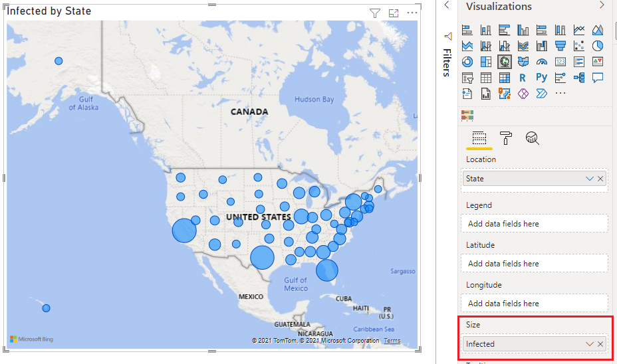The image size is (617, 364).
Task: Open the Analytics magnifier tab
Action: 532,138
